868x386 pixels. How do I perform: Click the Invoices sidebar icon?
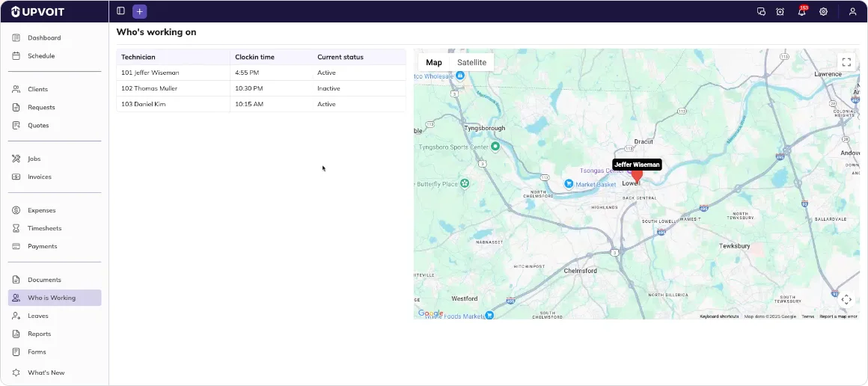click(16, 177)
